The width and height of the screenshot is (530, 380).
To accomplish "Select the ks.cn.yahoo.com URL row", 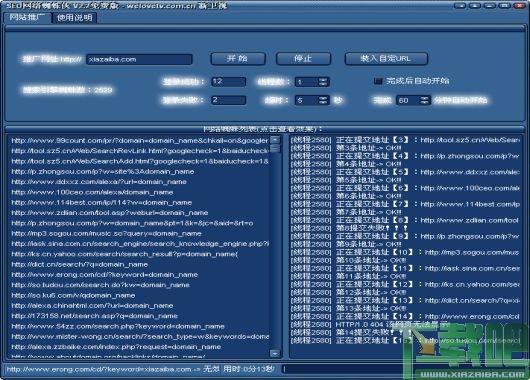I will [x=125, y=254].
